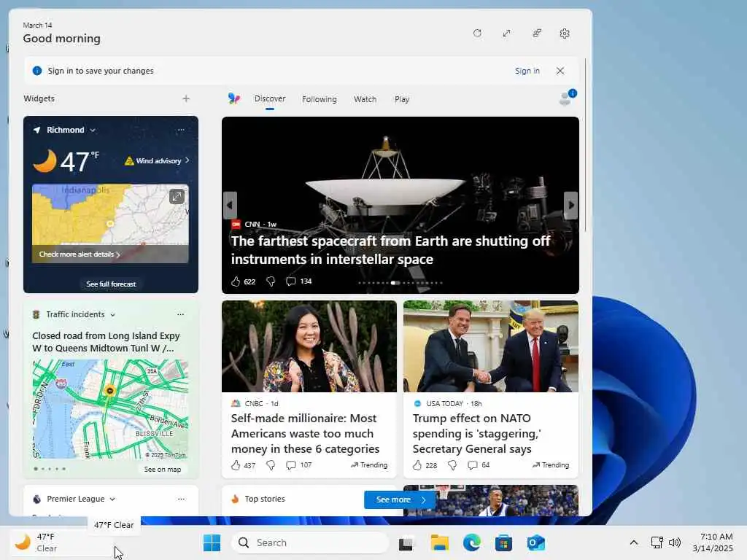Click the personalize feed icon beside the gear
The height and width of the screenshot is (560, 747).
[536, 34]
